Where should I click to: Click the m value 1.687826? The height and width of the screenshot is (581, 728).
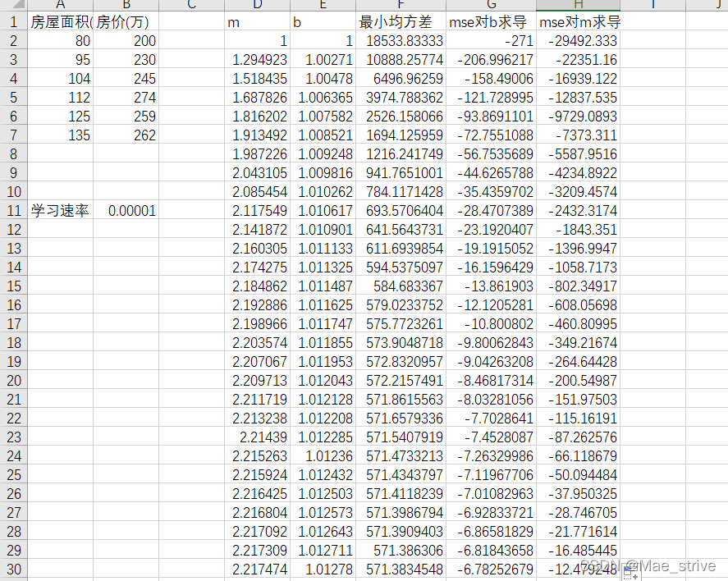click(258, 98)
